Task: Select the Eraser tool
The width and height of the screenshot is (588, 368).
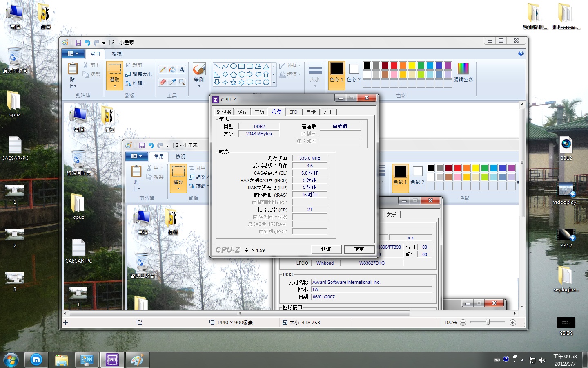Action: pyautogui.click(x=163, y=82)
